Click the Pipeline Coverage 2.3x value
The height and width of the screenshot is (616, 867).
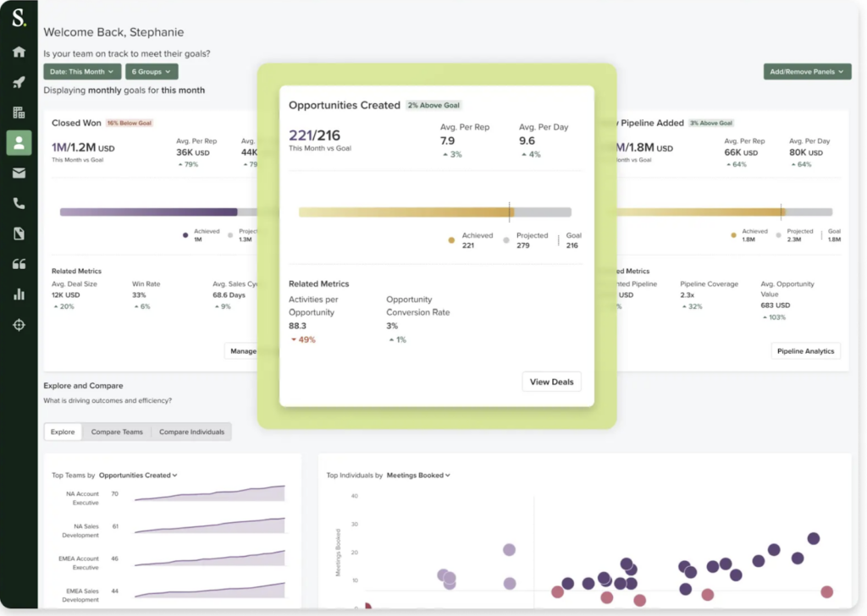(687, 295)
